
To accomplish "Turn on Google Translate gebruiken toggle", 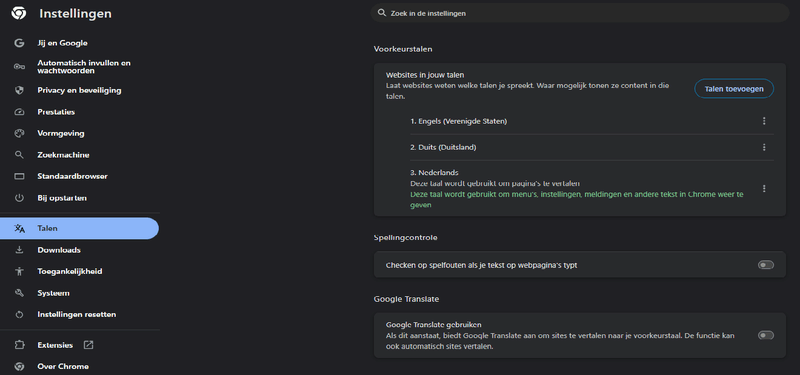I will tap(765, 335).
